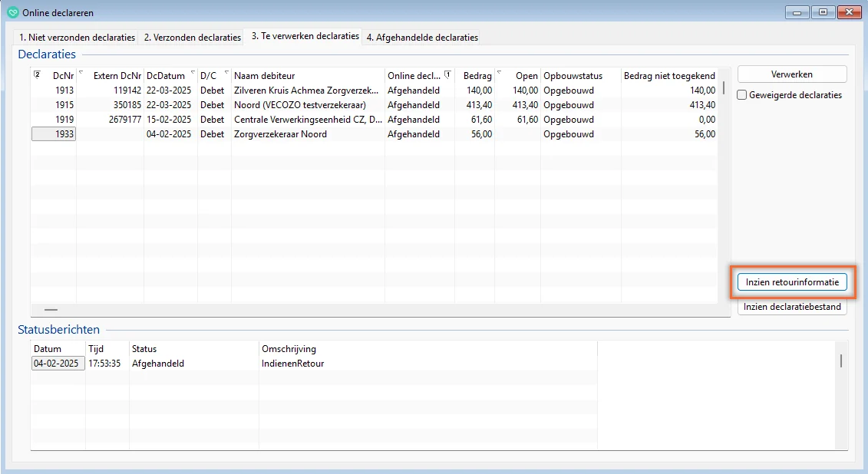Open the Extern DcNr column filter arrow

81,73
